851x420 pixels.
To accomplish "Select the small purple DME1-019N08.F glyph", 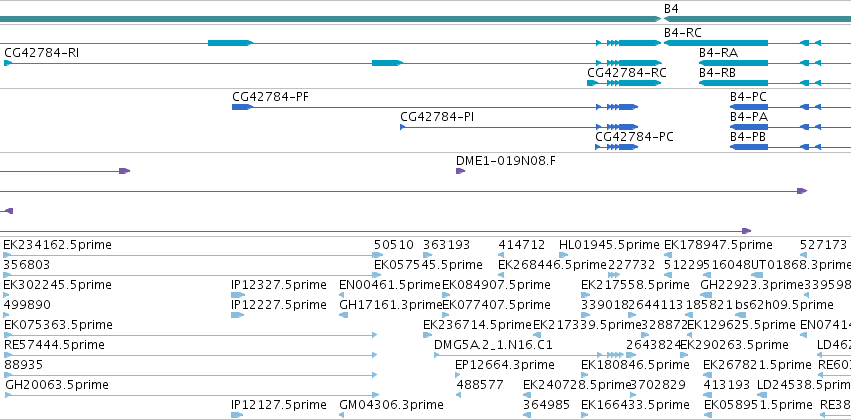I will click(461, 171).
